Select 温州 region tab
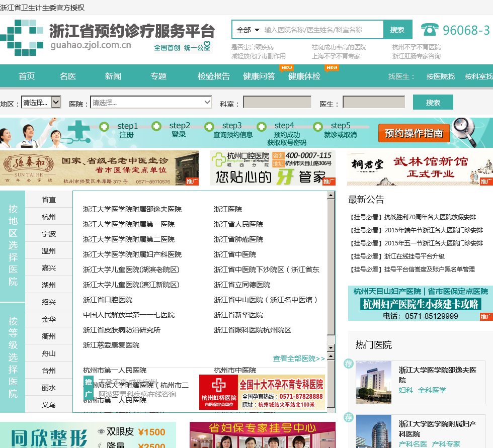Image resolution: width=493 pixels, height=448 pixels. pos(49,251)
